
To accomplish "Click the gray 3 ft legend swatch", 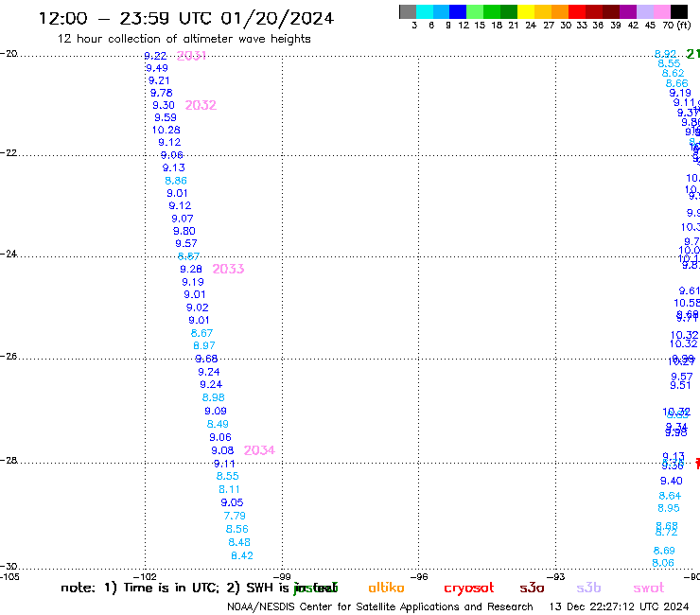I will click(408, 11).
